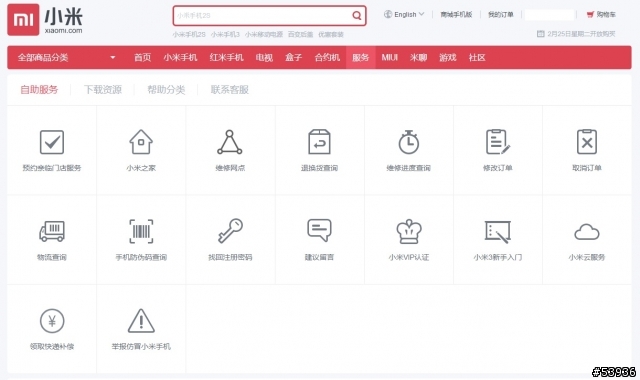The image size is (640, 380).
Task: Open 米聊 in the navigation bar
Action: click(x=418, y=58)
